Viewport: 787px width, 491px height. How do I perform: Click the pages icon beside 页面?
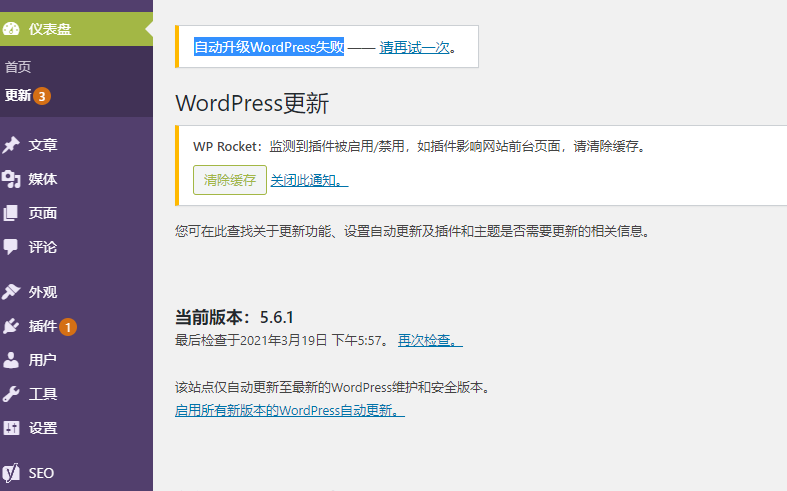pos(11,213)
